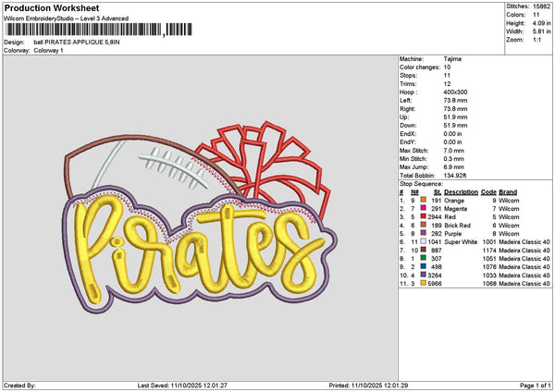This screenshot has width=555, height=392.
Task: Click the Pirates embroidery design preview
Action: (200, 217)
